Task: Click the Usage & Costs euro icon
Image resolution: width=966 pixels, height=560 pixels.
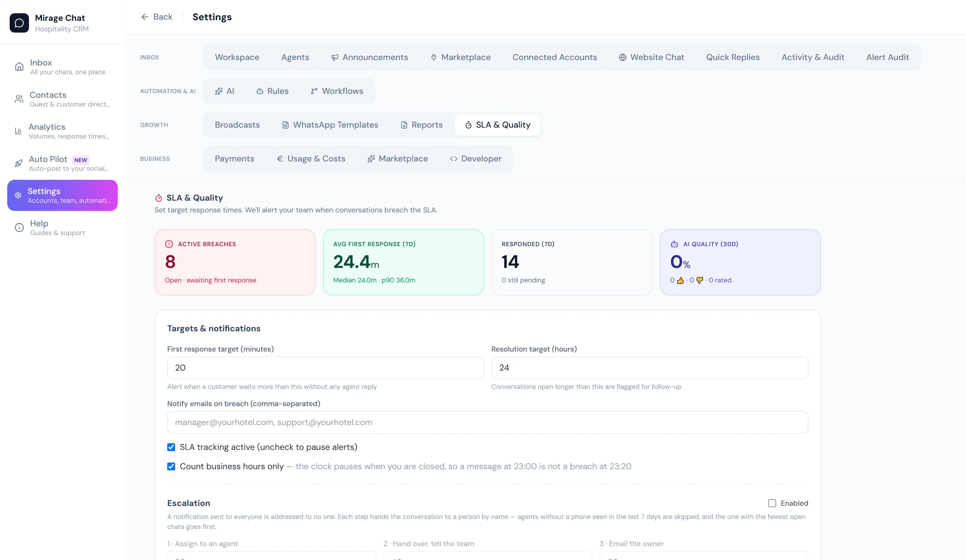Action: 280,159
